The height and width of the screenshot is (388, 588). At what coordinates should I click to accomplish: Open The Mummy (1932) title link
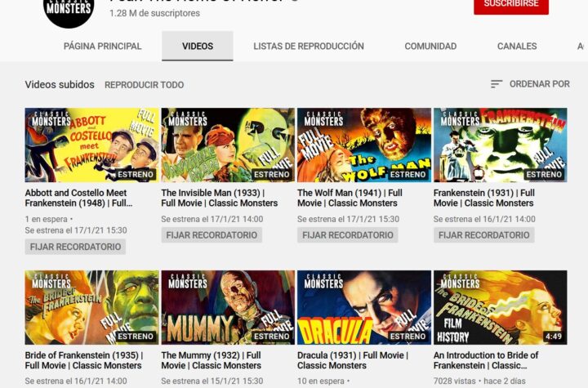212,360
